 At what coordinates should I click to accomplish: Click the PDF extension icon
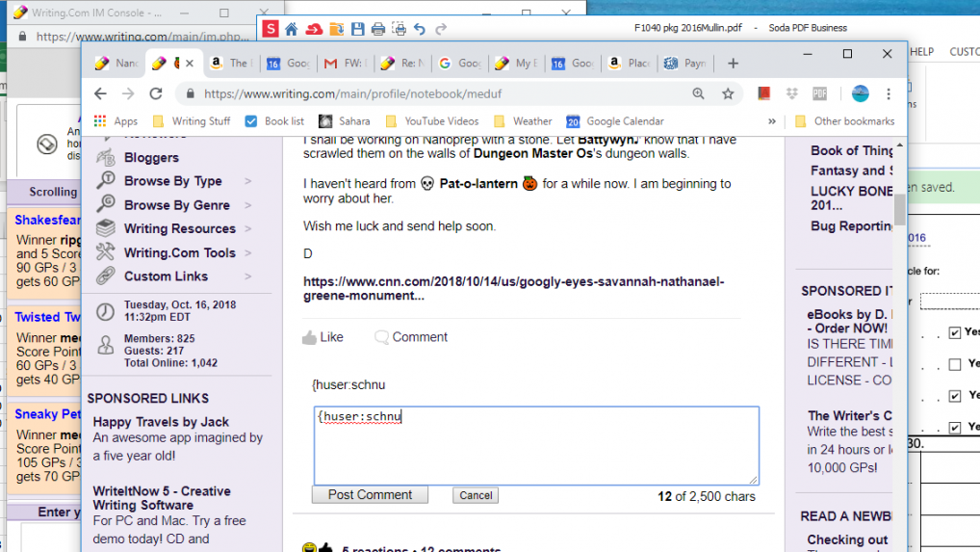tap(819, 93)
